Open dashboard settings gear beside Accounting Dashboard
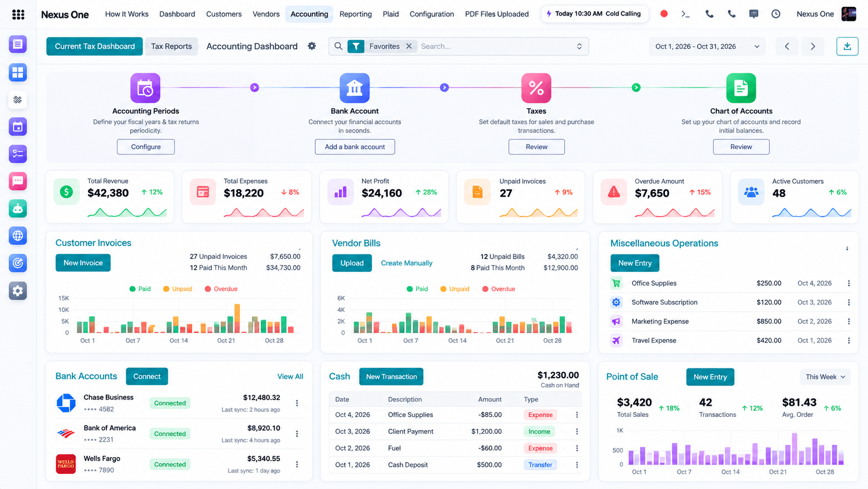The image size is (868, 489). (x=311, y=46)
